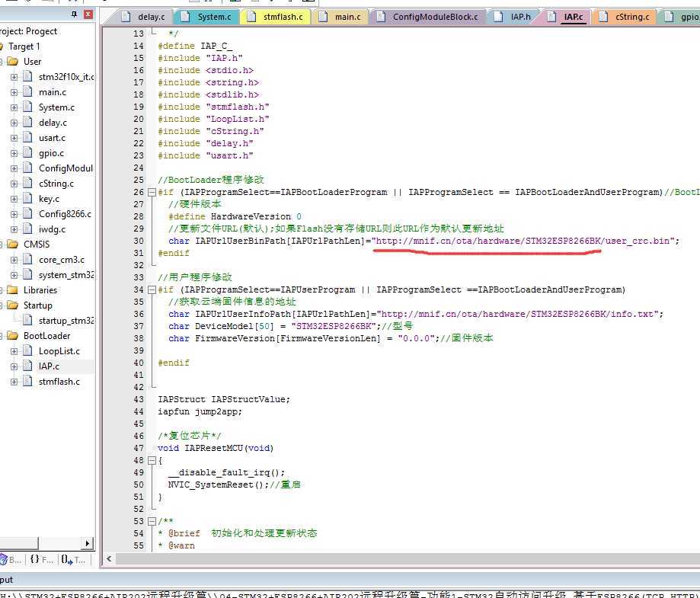Image resolution: width=700 pixels, height=598 pixels.
Task: Click the file icon beside core_cm3.c
Action: [x=27, y=260]
